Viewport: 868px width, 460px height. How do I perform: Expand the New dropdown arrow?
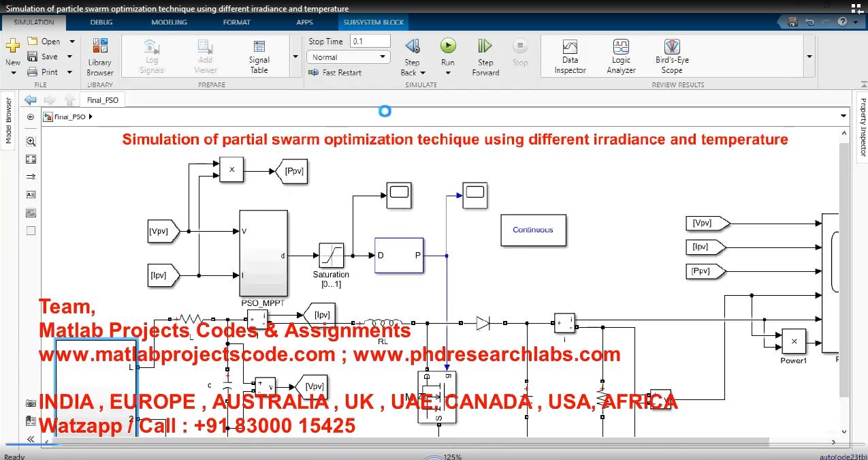point(13,72)
